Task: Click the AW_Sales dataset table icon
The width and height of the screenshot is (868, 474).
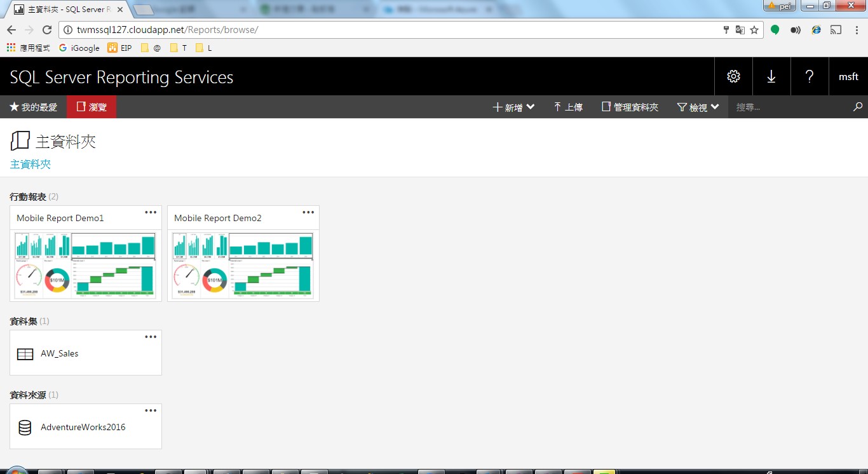Action: tap(25, 354)
